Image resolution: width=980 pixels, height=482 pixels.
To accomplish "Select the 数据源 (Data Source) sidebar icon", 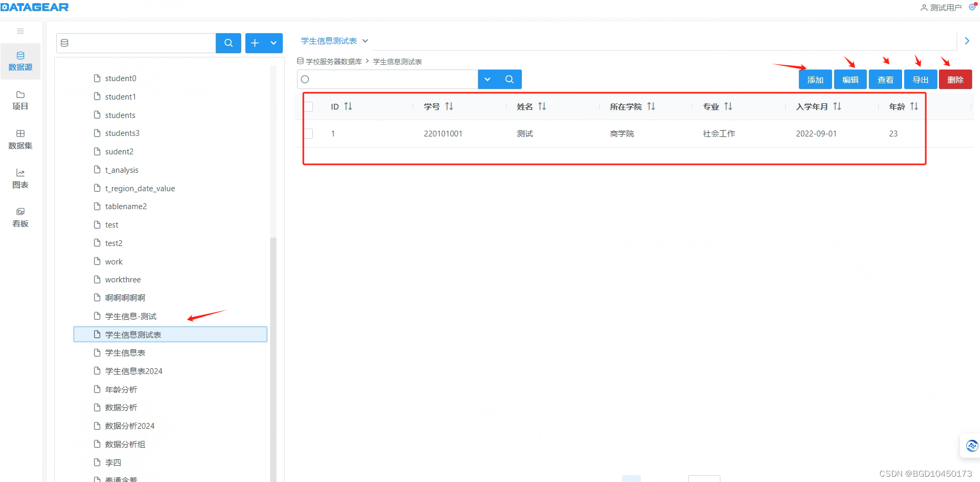I will (x=20, y=61).
